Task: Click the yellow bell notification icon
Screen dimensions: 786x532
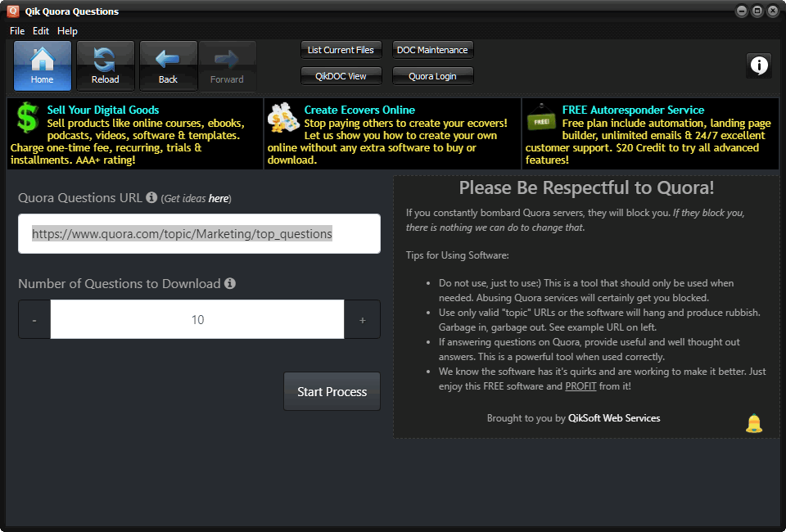Action: click(754, 423)
